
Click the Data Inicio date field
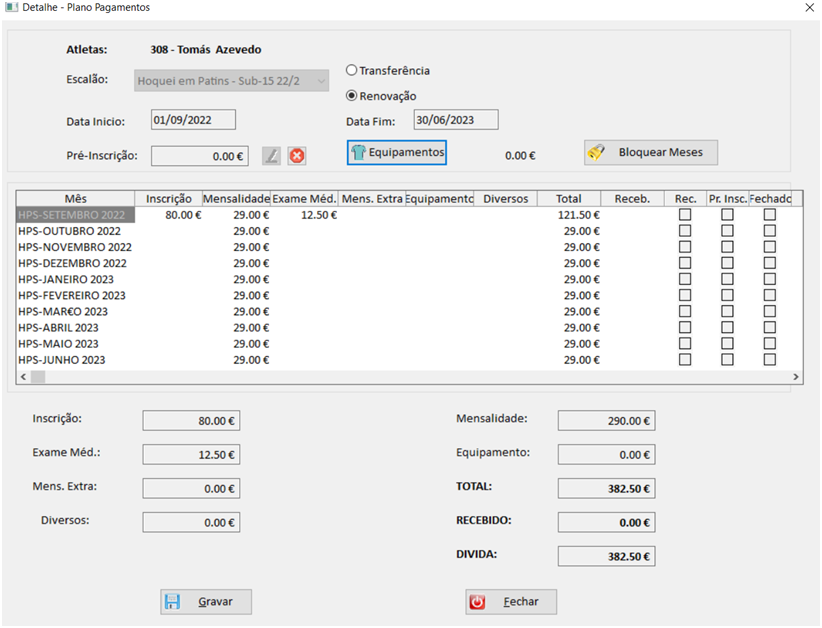[x=193, y=120]
